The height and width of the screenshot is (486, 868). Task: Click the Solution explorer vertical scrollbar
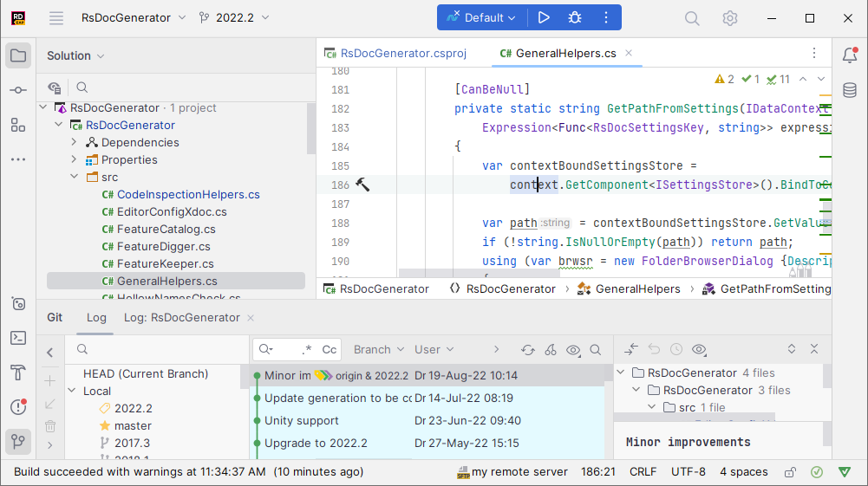(x=311, y=127)
